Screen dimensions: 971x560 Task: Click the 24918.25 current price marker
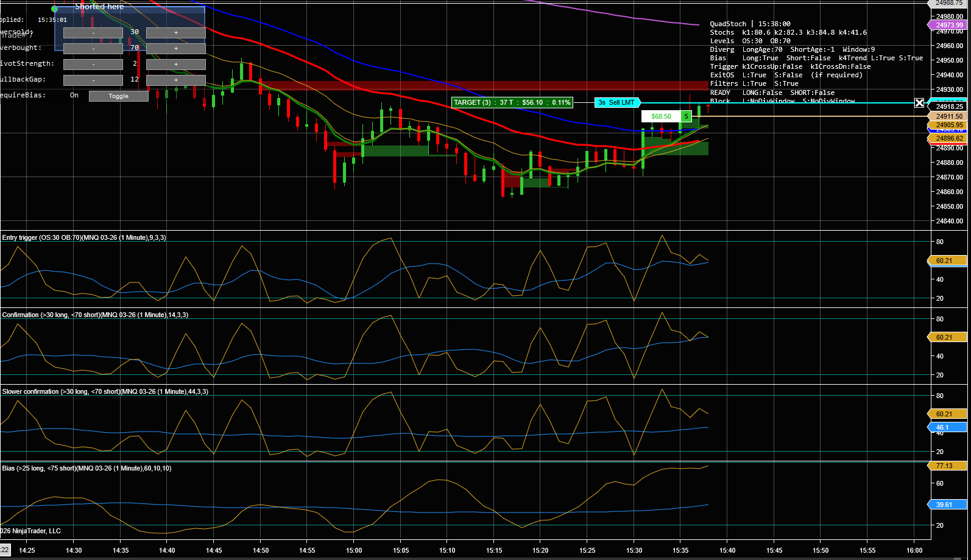click(948, 107)
